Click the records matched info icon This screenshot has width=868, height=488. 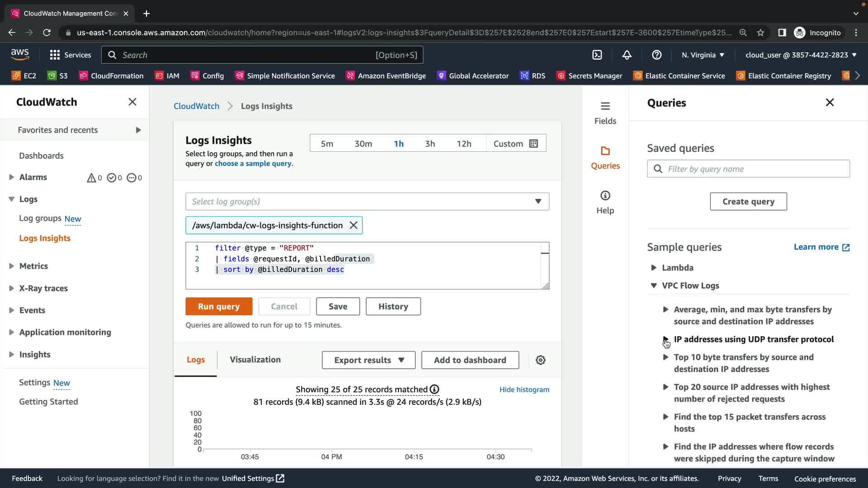434,389
